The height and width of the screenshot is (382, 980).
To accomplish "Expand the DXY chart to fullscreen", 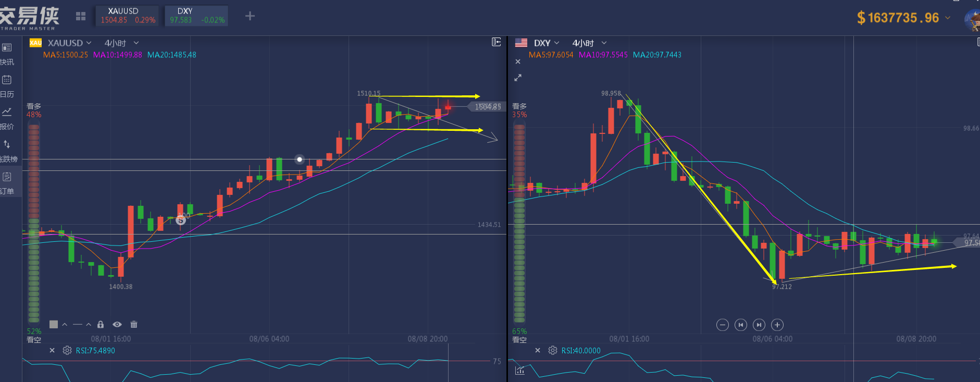I will pos(518,78).
